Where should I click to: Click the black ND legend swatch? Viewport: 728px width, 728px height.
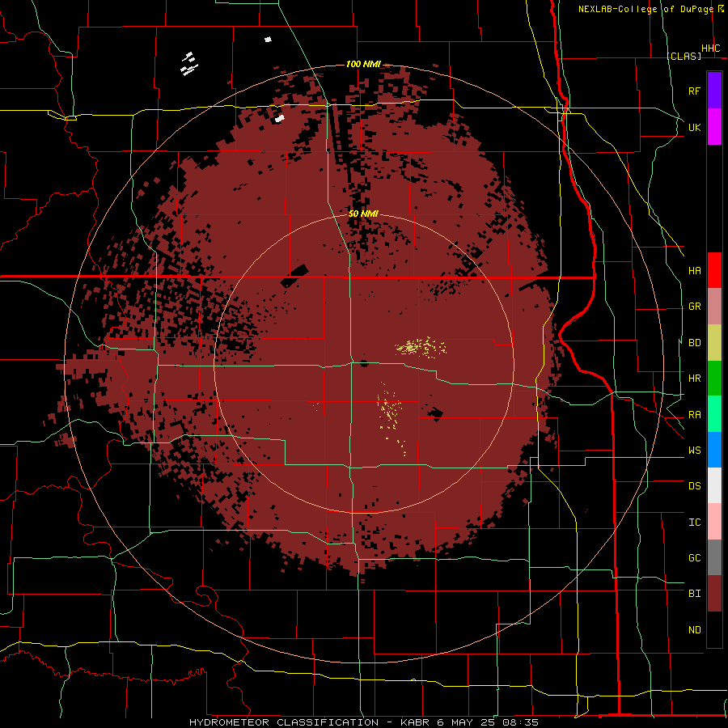(714, 629)
